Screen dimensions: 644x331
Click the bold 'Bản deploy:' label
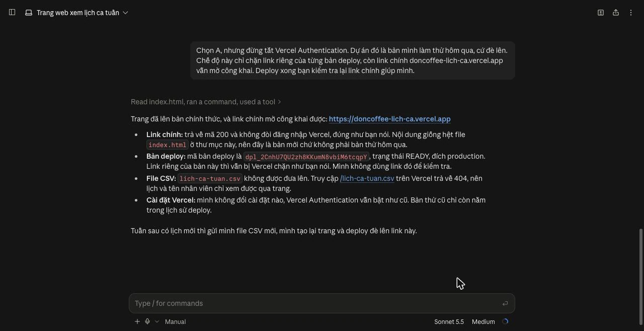tap(166, 156)
